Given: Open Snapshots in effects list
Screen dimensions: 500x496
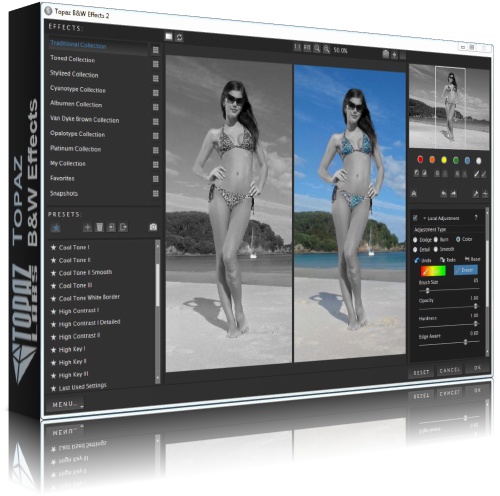Looking at the screenshot, I should click(64, 193).
